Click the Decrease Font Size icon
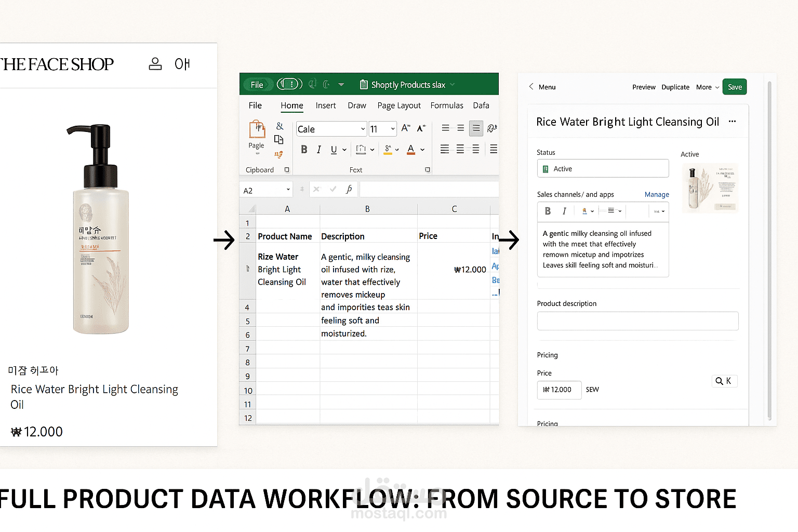The image size is (798, 532). click(421, 128)
